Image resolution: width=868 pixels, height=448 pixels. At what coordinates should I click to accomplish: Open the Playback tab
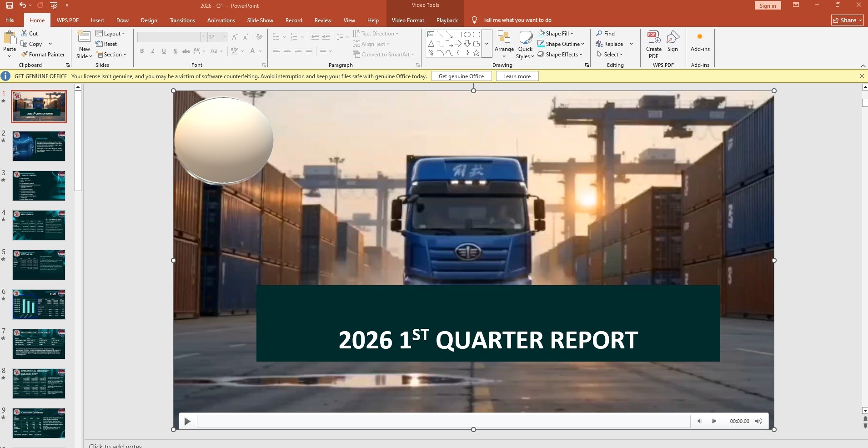[447, 20]
